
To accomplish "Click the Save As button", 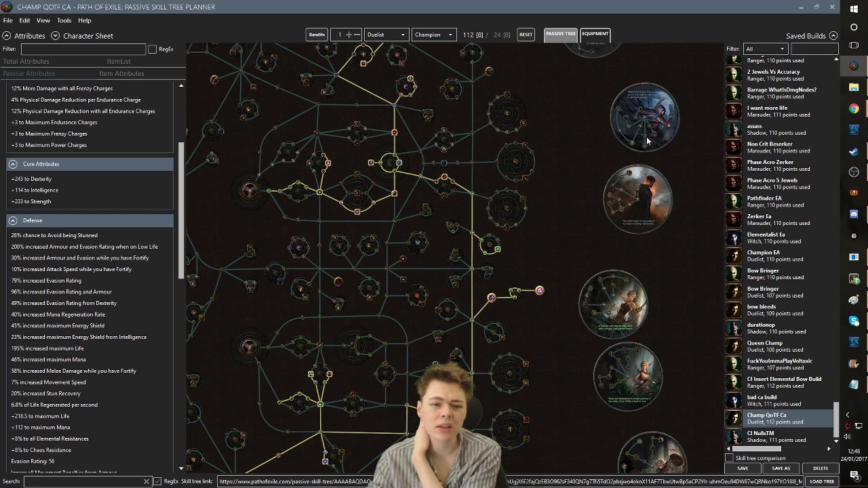I will pos(781,468).
